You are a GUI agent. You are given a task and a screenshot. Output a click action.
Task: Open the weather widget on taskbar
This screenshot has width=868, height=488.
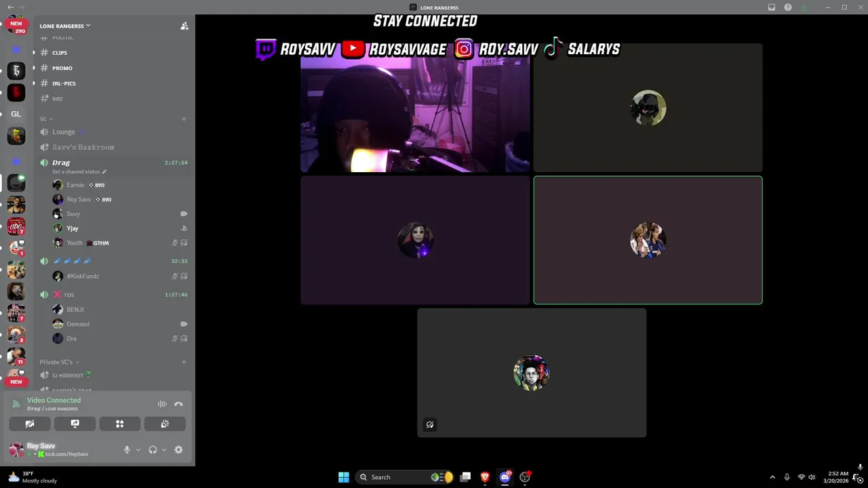(33, 477)
